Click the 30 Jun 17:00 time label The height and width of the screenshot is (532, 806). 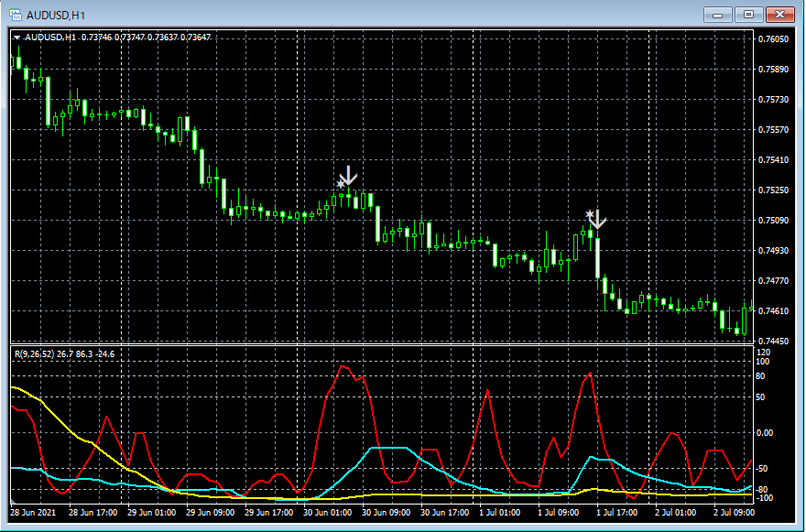444,513
